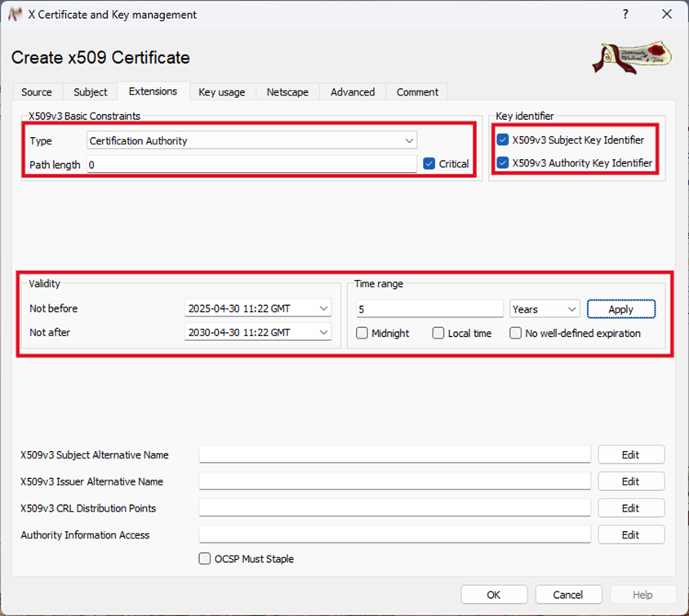The height and width of the screenshot is (616, 689).
Task: Open the Years time unit dropdown
Action: click(545, 309)
